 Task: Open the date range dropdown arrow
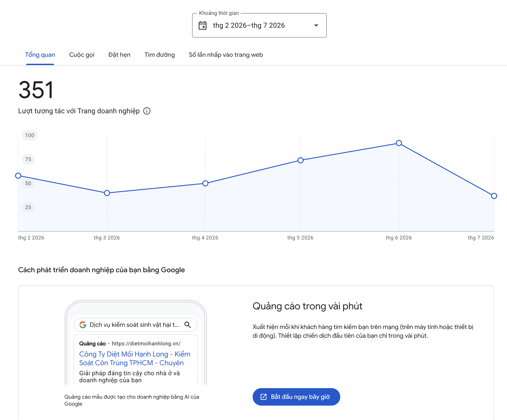316,25
